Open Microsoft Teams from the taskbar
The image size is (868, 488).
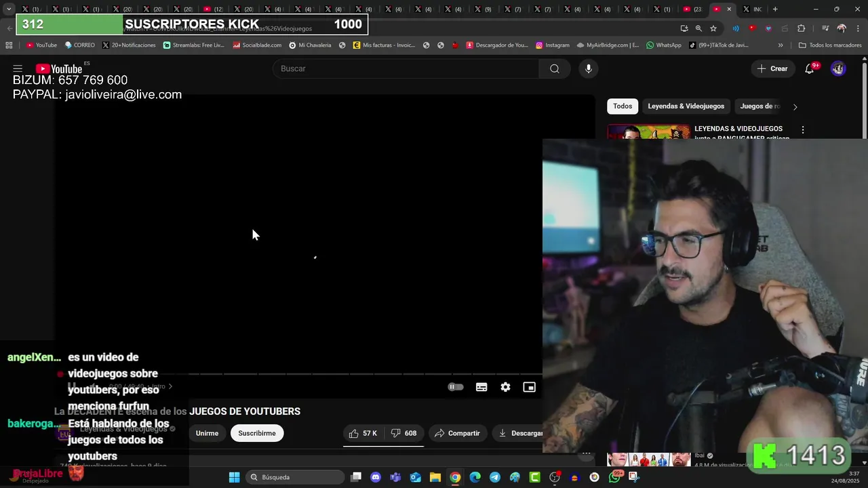tap(395, 477)
